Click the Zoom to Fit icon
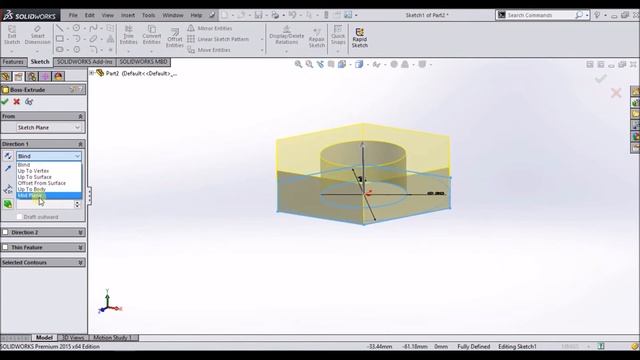Screen dimensions: 640x360 [x=298, y=64]
